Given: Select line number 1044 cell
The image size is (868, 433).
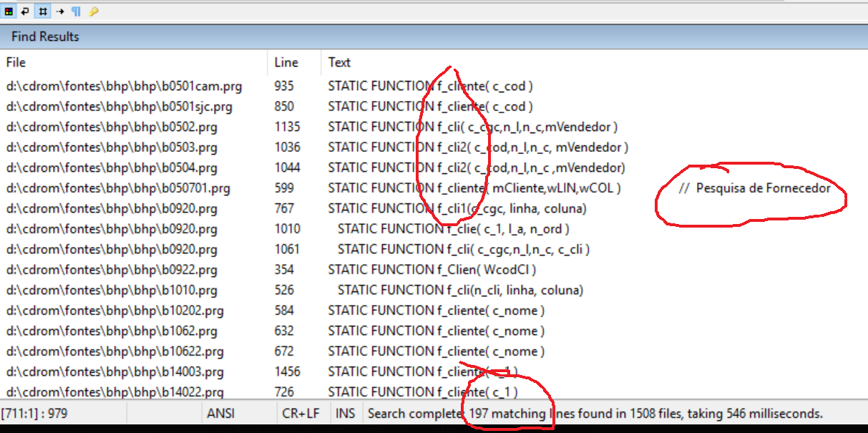Looking at the screenshot, I should coord(287,168).
